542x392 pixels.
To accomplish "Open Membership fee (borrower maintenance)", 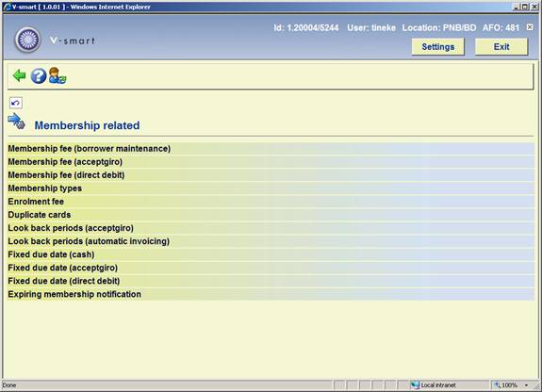I will (271, 149).
